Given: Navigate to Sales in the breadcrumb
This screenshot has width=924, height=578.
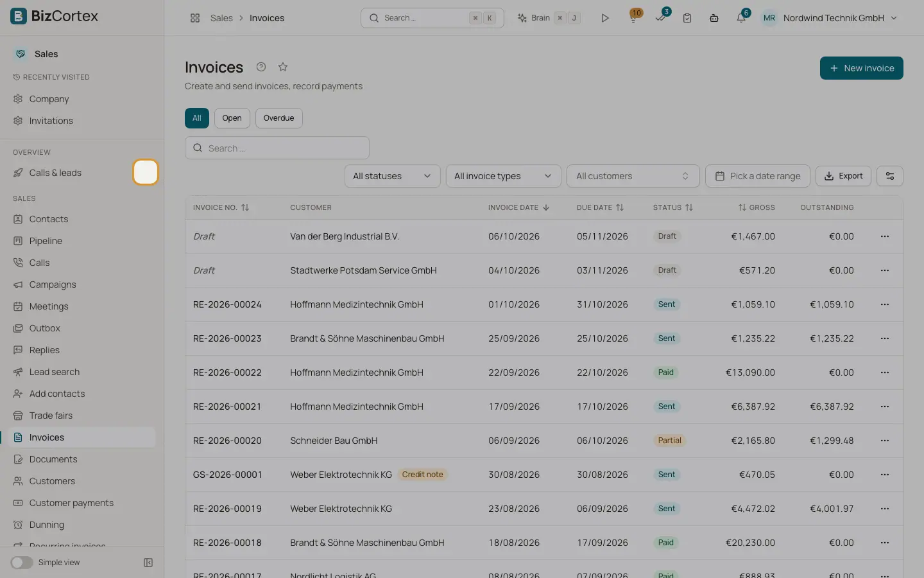Looking at the screenshot, I should pos(221,18).
